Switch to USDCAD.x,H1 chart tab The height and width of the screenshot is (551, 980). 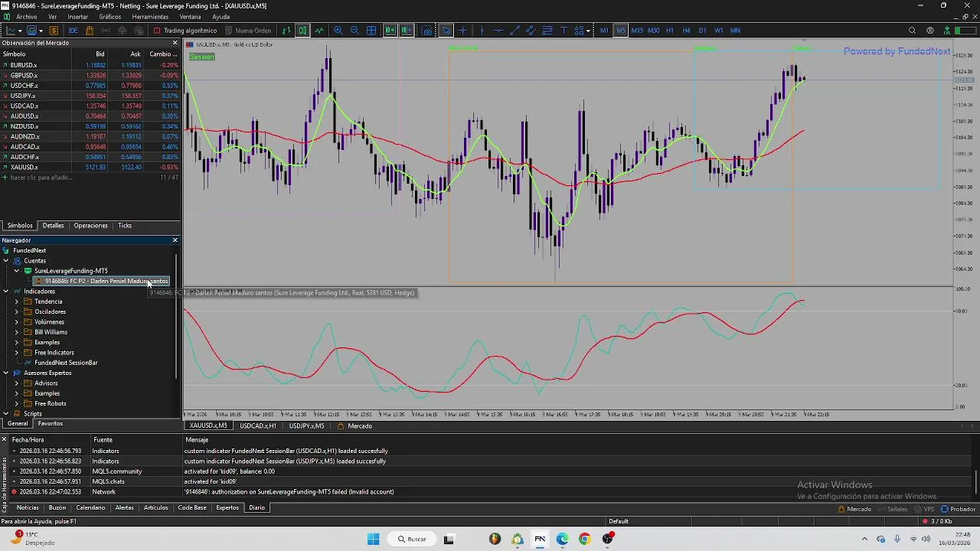258,425
